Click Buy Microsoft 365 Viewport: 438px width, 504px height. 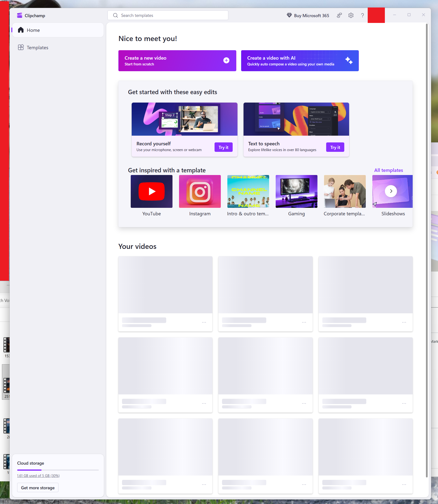click(308, 15)
